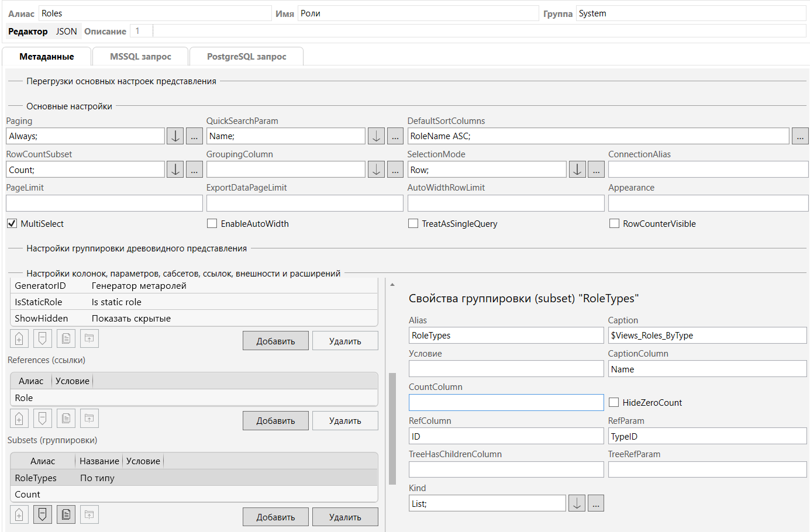Tick the HideZeroCount checkbox
810x532 pixels.
tap(613, 403)
